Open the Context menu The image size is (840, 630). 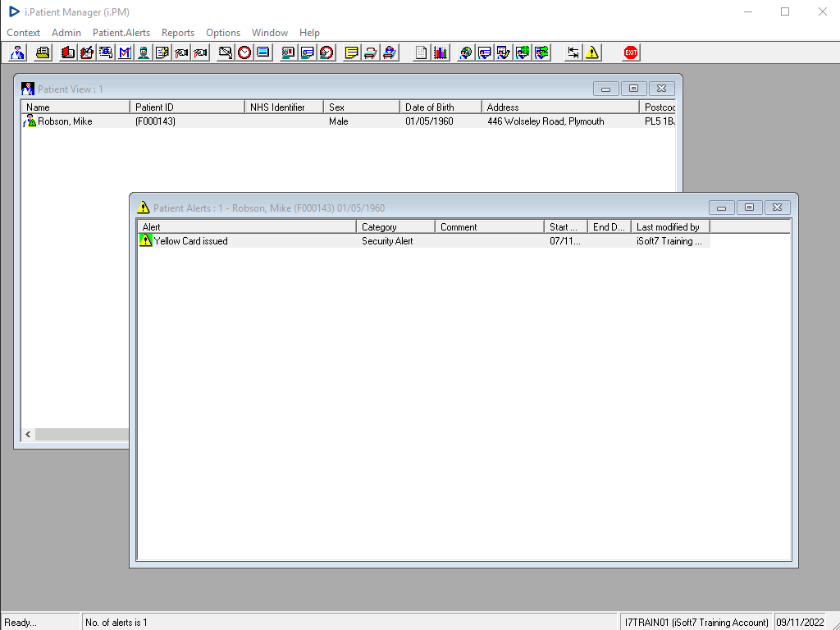[x=23, y=33]
